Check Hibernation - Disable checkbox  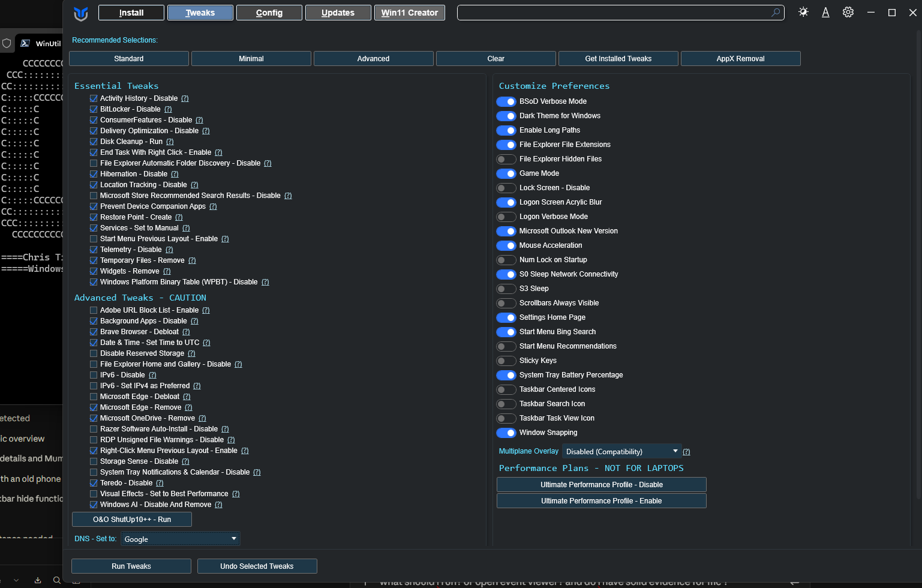click(x=94, y=174)
